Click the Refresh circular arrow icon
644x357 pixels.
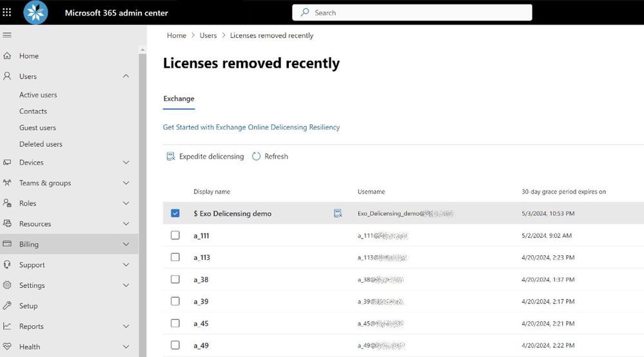click(257, 157)
